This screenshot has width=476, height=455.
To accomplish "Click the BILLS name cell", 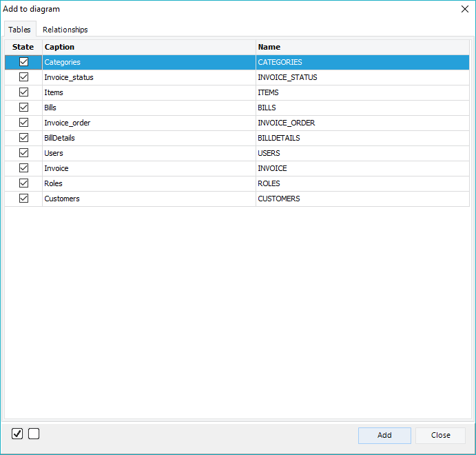I will 362,108.
